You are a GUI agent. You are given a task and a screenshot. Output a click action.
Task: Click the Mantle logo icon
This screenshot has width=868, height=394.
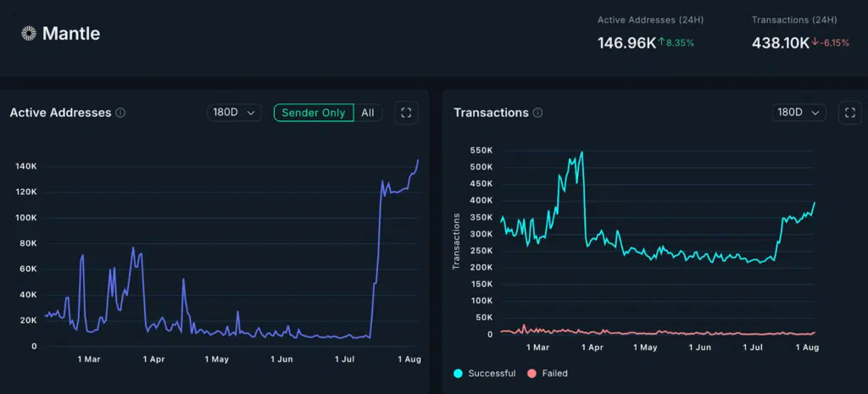(29, 34)
